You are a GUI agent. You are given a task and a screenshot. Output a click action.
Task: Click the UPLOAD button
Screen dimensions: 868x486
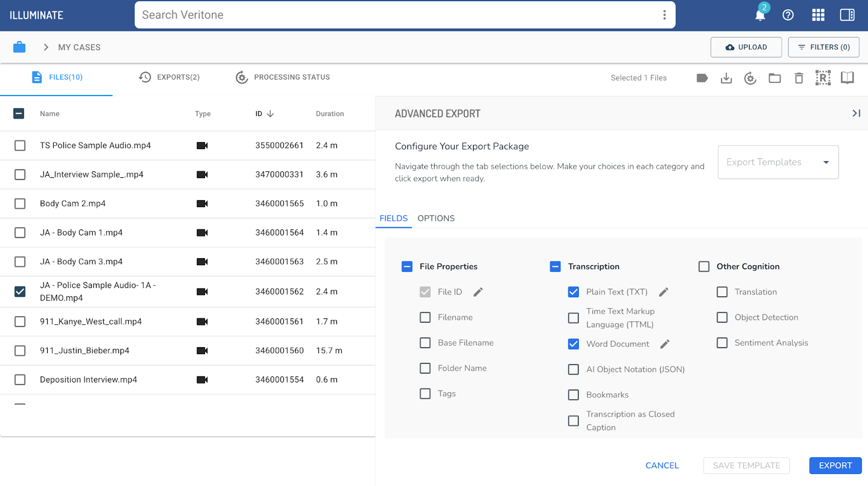click(x=746, y=47)
